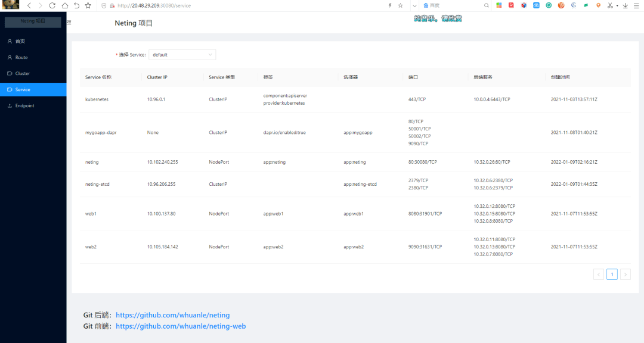Click the Neting 项目 sidebar logo

click(33, 21)
